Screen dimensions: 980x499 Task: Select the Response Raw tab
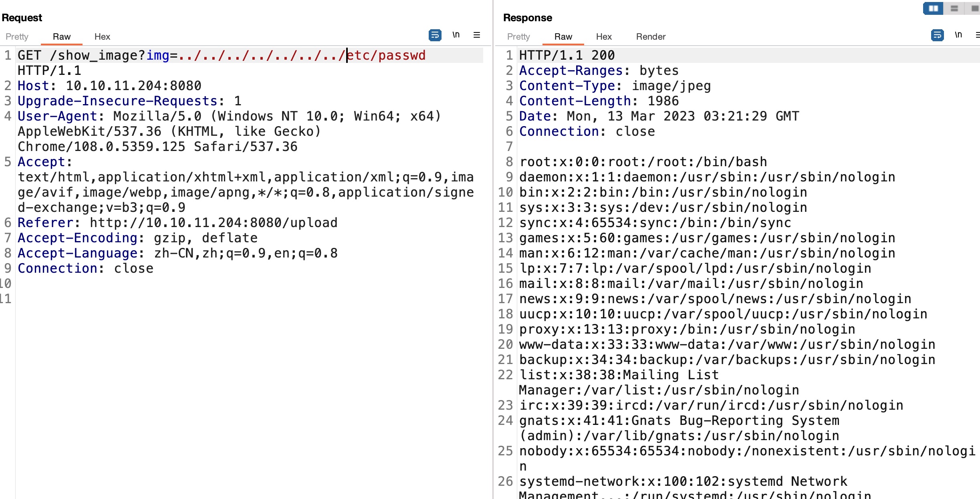(x=563, y=36)
